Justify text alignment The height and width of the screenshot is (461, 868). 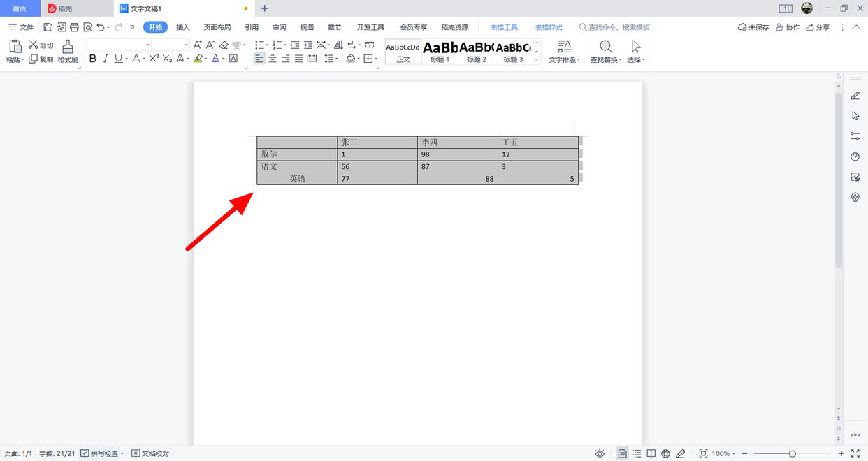(299, 59)
